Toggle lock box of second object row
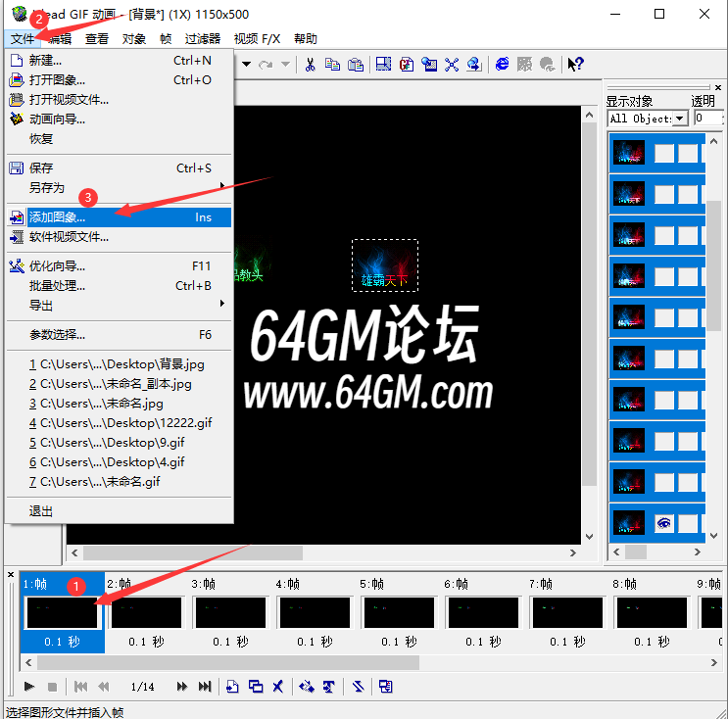Screen dimensions: 728x719 pos(688,194)
